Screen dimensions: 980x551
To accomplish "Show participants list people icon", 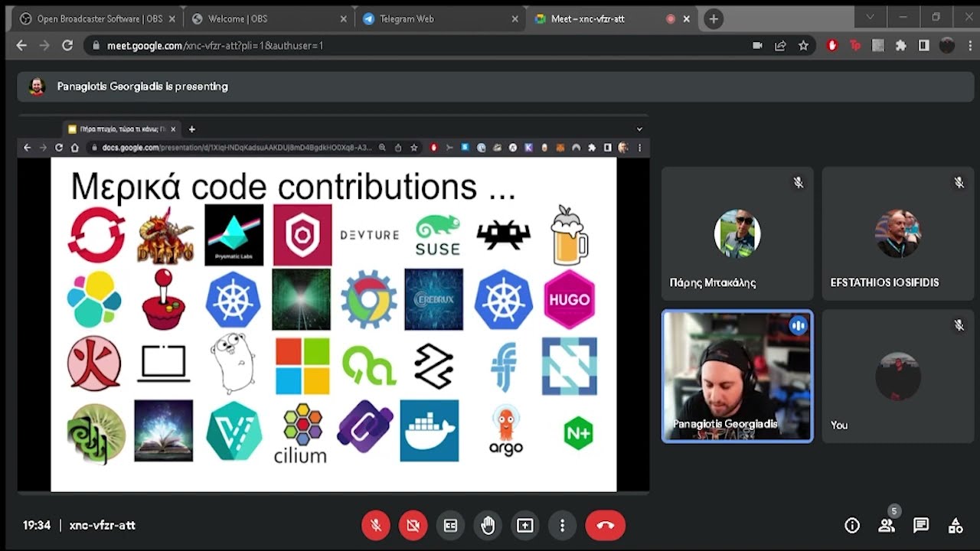I will (887, 526).
